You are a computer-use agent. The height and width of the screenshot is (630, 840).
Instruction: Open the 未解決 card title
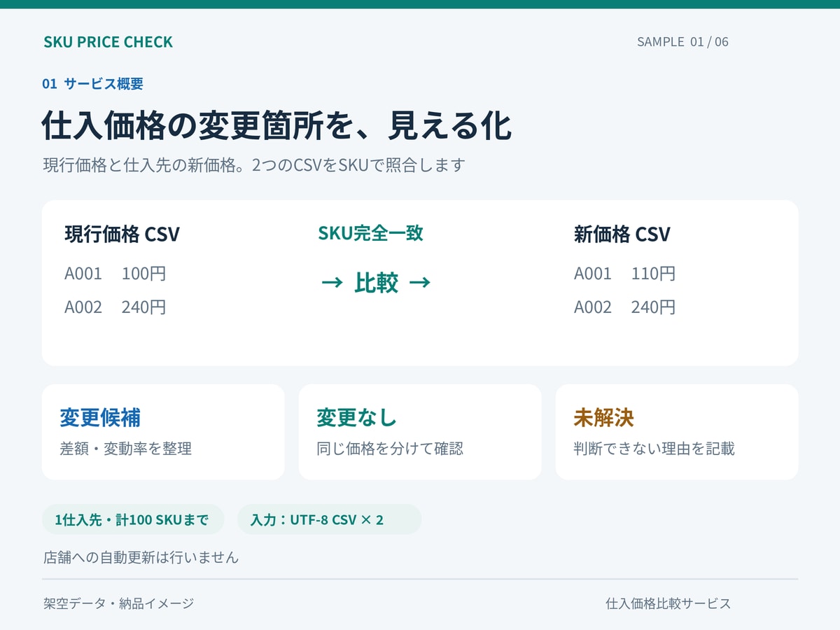[603, 418]
